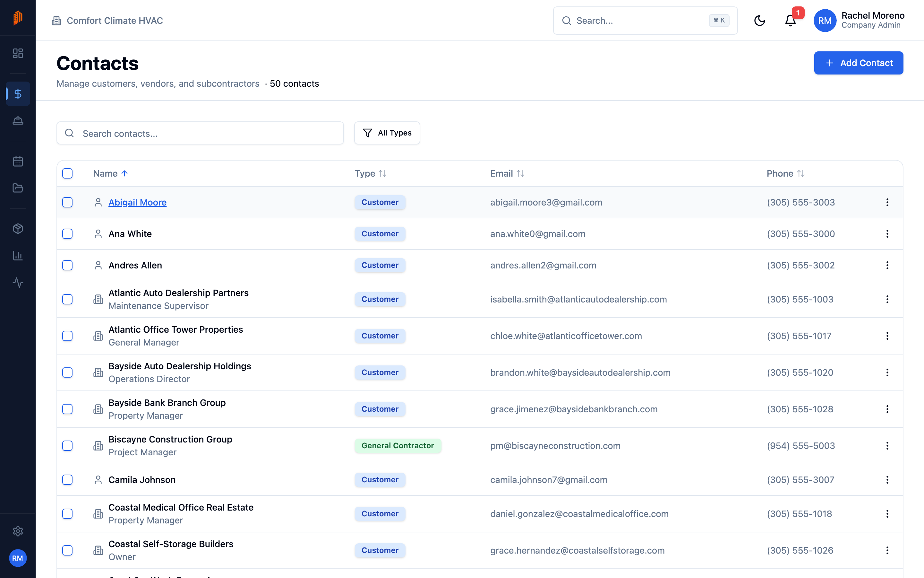This screenshot has width=924, height=578.
Task: Open row actions for Atlantic Office Tower Properties
Action: click(887, 336)
